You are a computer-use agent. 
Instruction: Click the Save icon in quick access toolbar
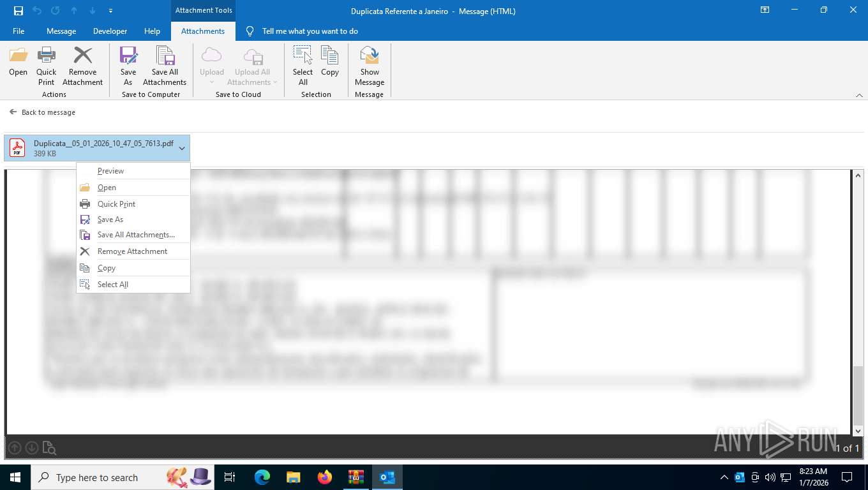point(19,11)
